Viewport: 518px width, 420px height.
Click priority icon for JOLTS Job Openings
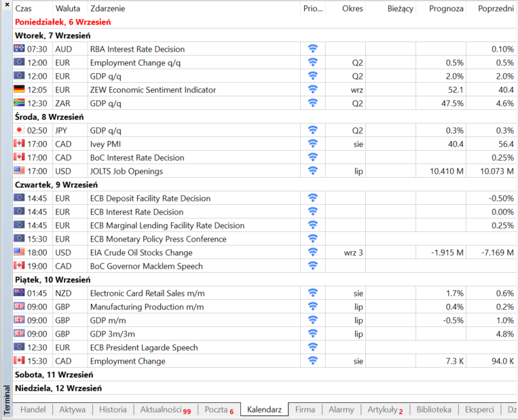(x=312, y=171)
